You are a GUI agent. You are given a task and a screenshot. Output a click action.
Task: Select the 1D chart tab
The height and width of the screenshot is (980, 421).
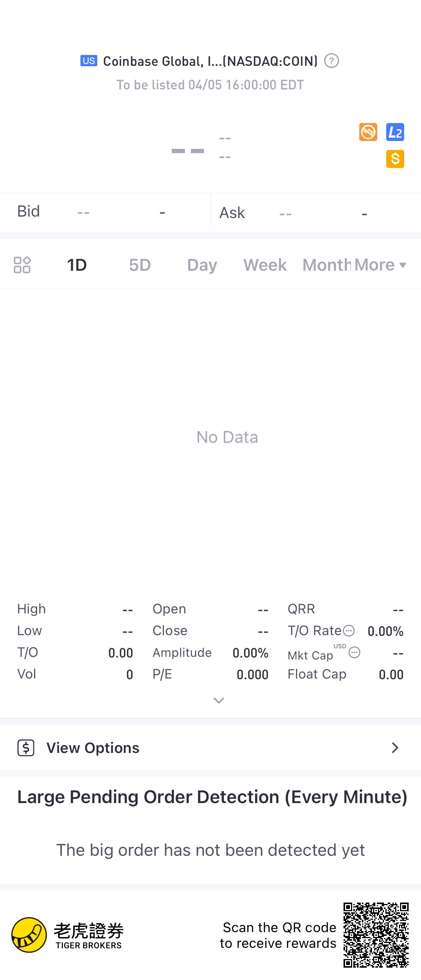77,265
